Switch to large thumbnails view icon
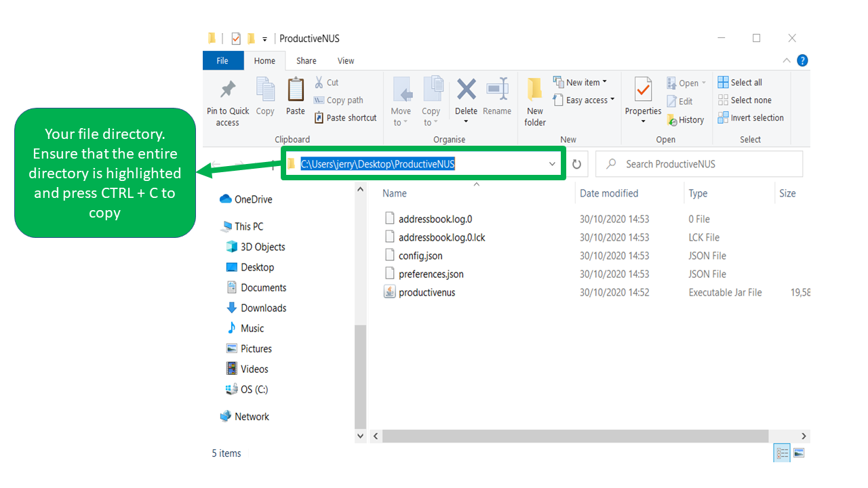This screenshot has height=488, width=868. point(799,453)
